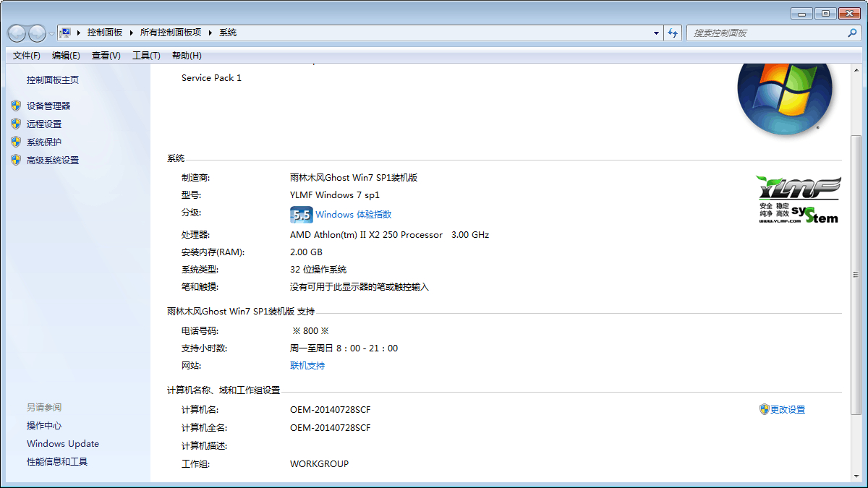The height and width of the screenshot is (488, 868).
Task: Open 远程设置 link
Action: point(44,124)
